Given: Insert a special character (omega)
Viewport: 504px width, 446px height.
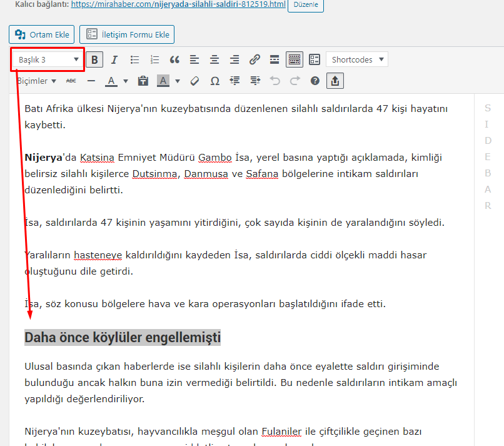Looking at the screenshot, I should pyautogui.click(x=215, y=81).
